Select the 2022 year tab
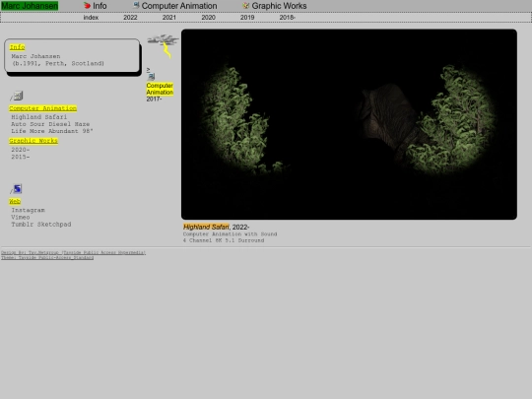This screenshot has height=399, width=532. [130, 18]
